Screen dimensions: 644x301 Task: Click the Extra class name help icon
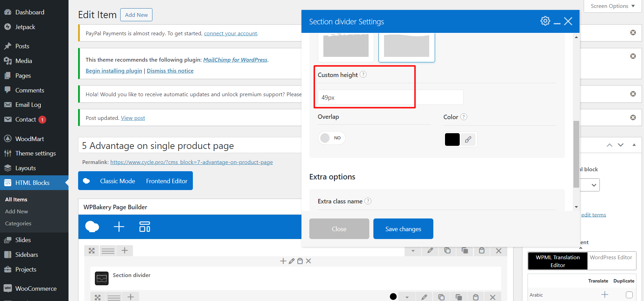[368, 201]
